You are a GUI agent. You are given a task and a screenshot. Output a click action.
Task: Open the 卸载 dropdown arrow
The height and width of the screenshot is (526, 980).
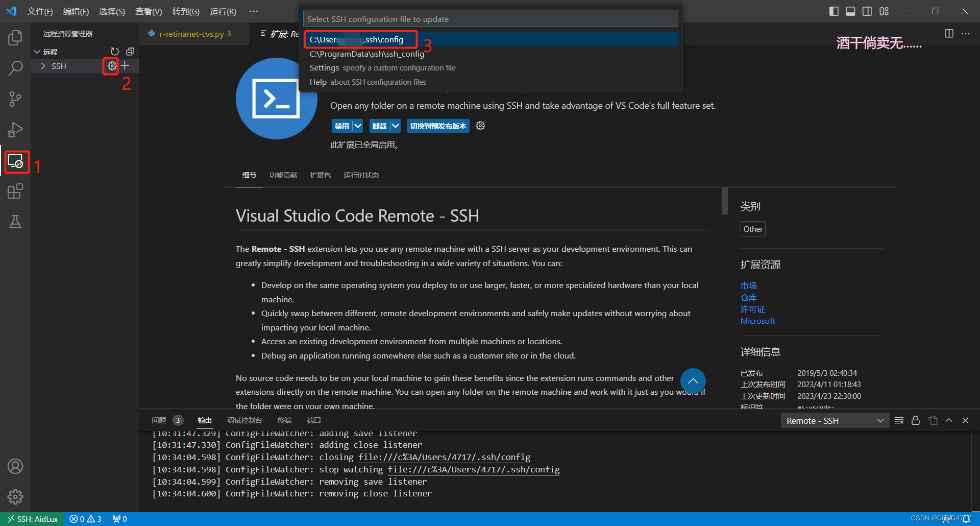[x=396, y=126]
